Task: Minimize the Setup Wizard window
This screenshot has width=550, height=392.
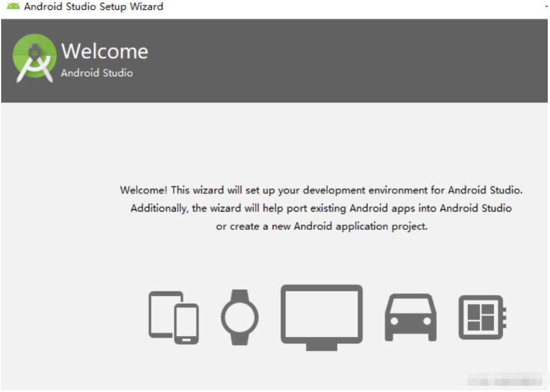Action: click(547, 7)
